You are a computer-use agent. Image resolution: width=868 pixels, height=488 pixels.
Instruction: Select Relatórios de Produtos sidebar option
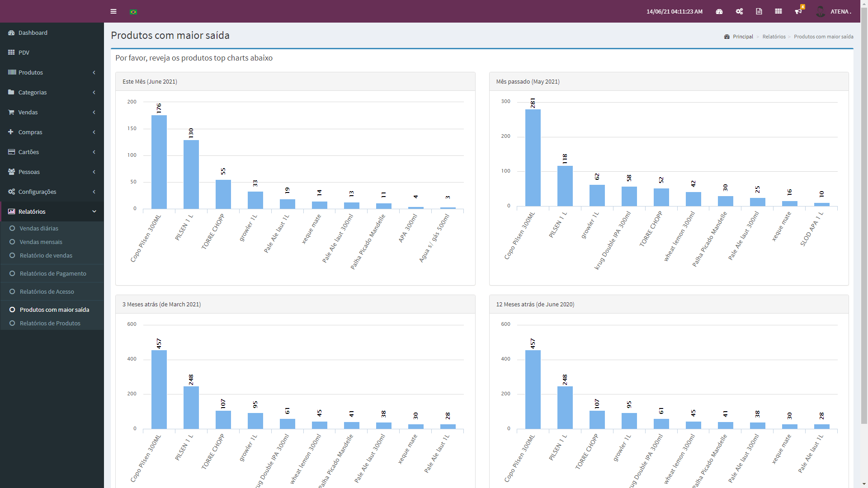coord(50,323)
